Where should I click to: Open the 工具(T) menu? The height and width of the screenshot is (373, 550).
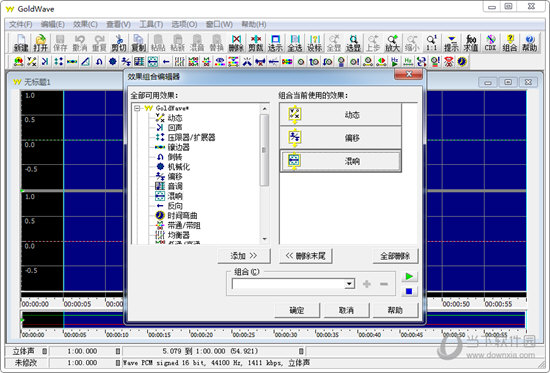pyautogui.click(x=151, y=24)
